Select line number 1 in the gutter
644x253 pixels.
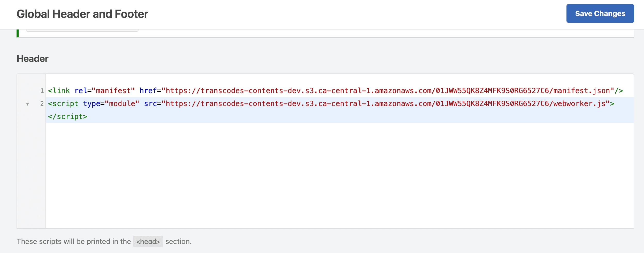(42, 91)
